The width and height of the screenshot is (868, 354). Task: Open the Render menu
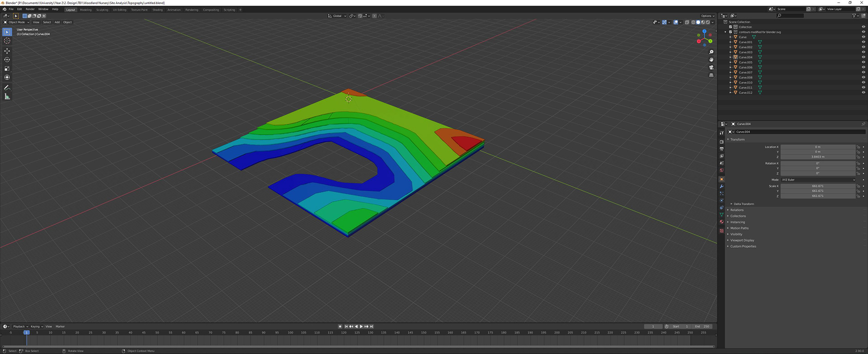tap(30, 9)
